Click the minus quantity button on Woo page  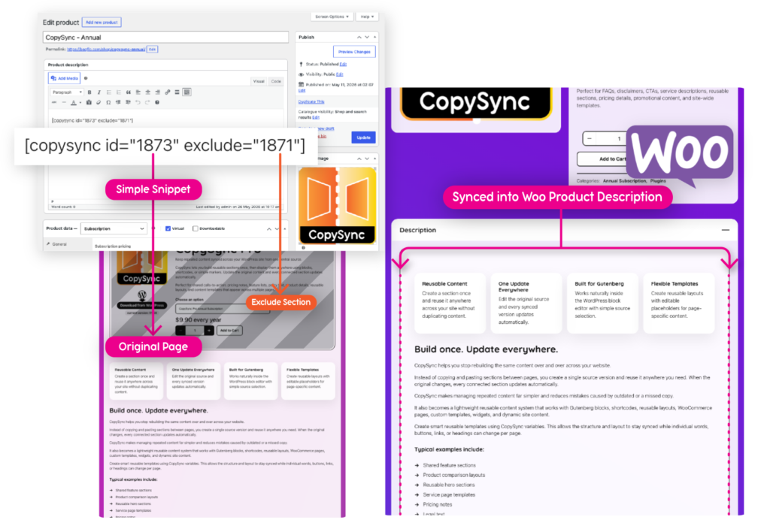pos(590,138)
